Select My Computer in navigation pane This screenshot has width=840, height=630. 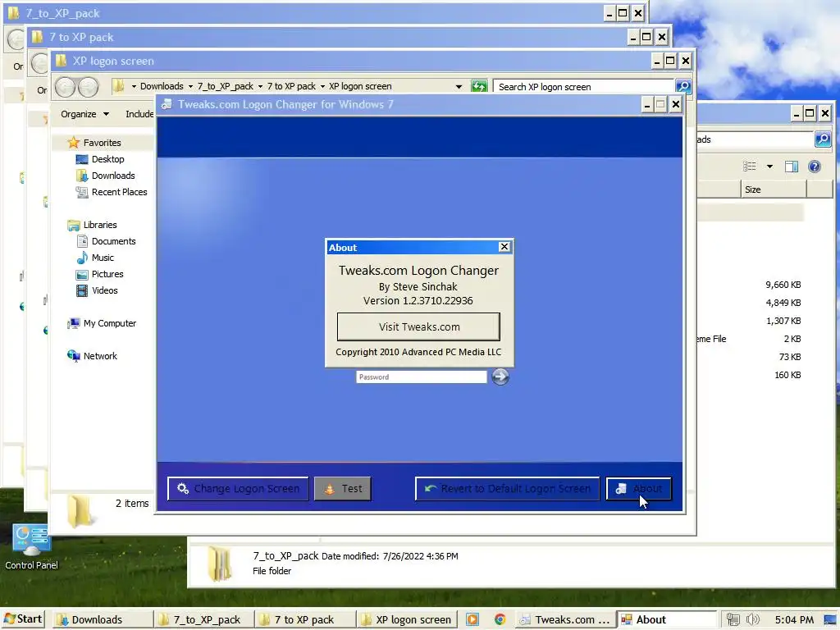(109, 323)
